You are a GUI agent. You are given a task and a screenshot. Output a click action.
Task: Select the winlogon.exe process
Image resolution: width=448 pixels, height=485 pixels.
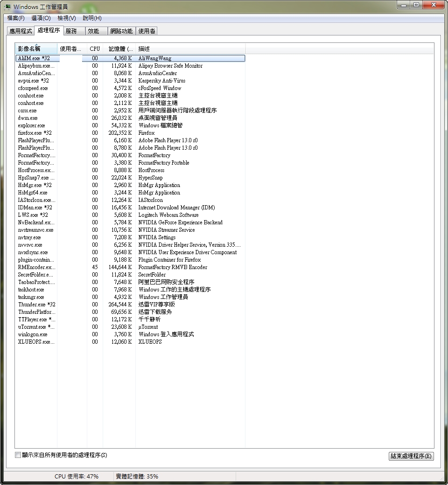coord(130,334)
